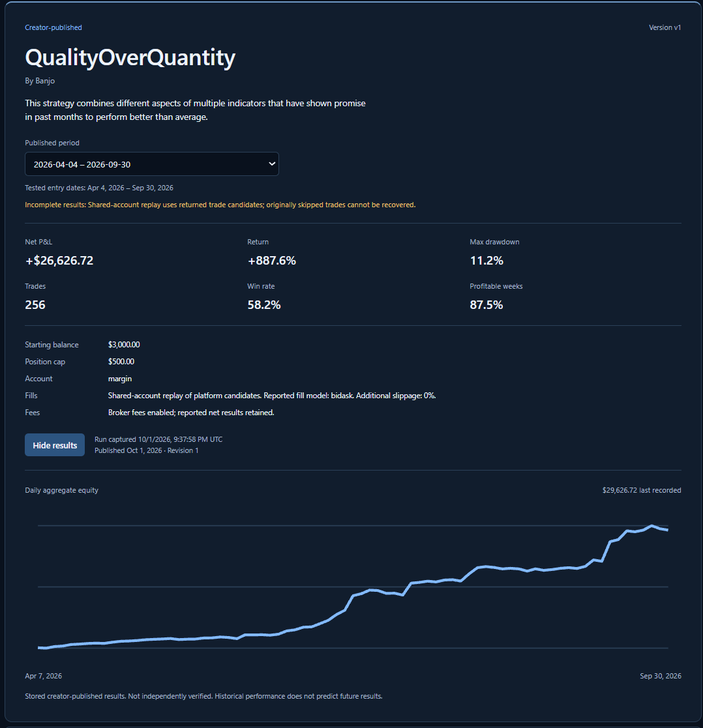Viewport: 703px width, 728px height.
Task: Select the Return value +887.6%
Action: tap(272, 261)
